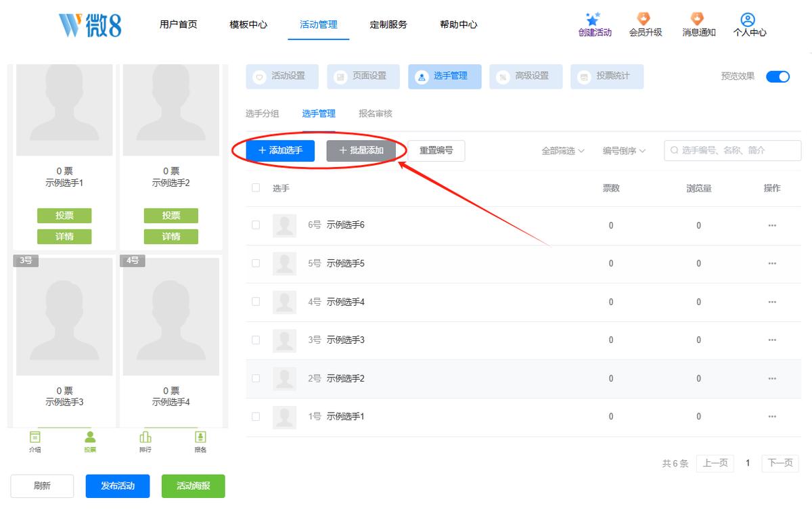Open 消息通知 icon

click(x=698, y=19)
